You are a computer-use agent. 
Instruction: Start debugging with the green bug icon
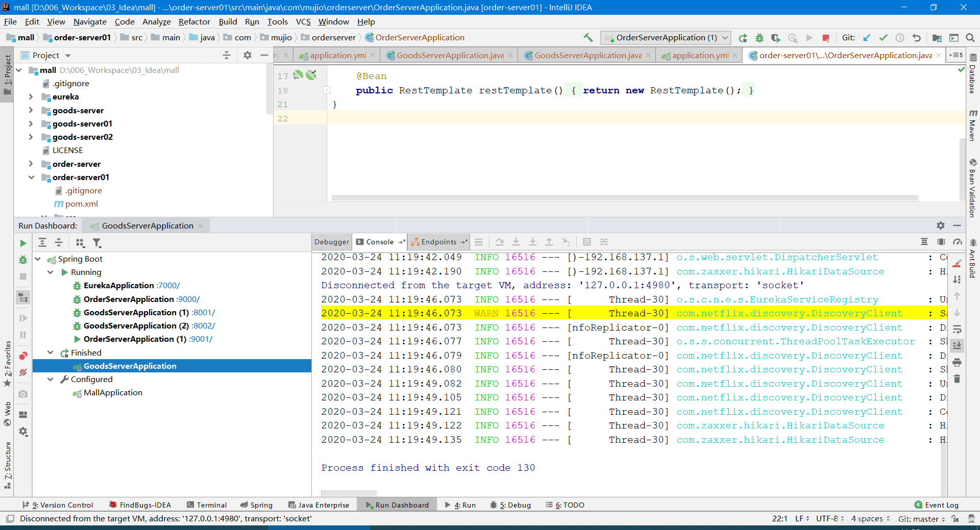759,38
